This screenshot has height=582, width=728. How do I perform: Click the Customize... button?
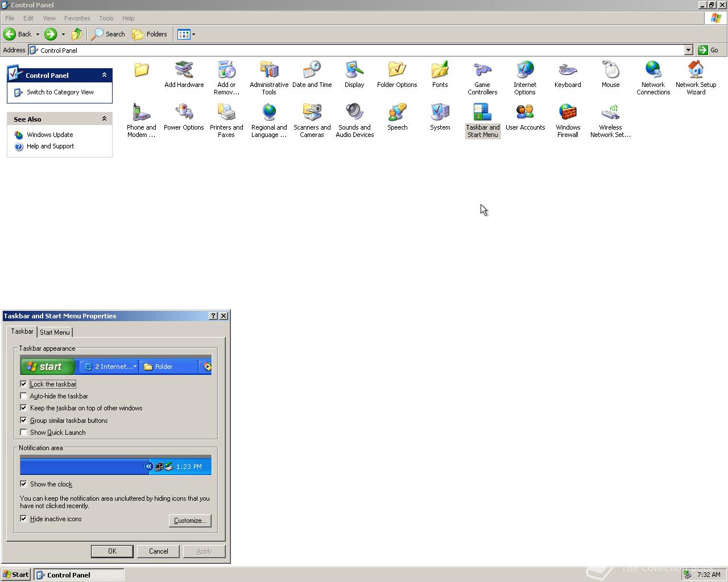click(190, 521)
